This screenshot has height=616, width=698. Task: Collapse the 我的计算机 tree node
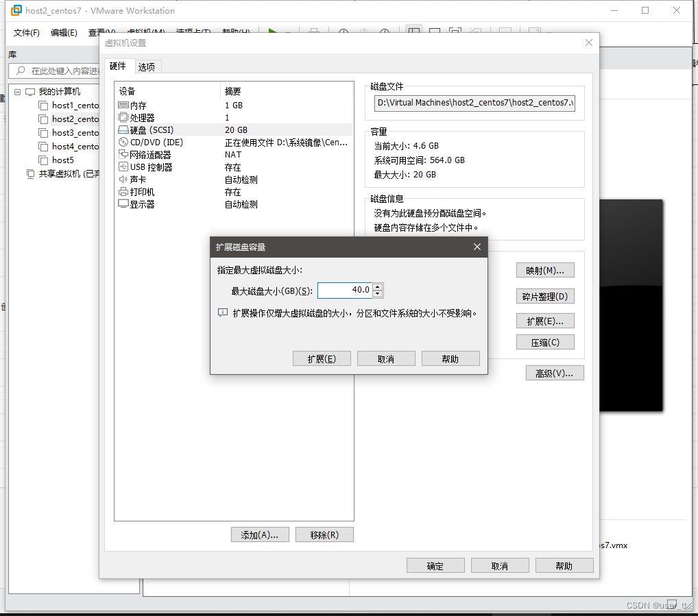point(16,91)
